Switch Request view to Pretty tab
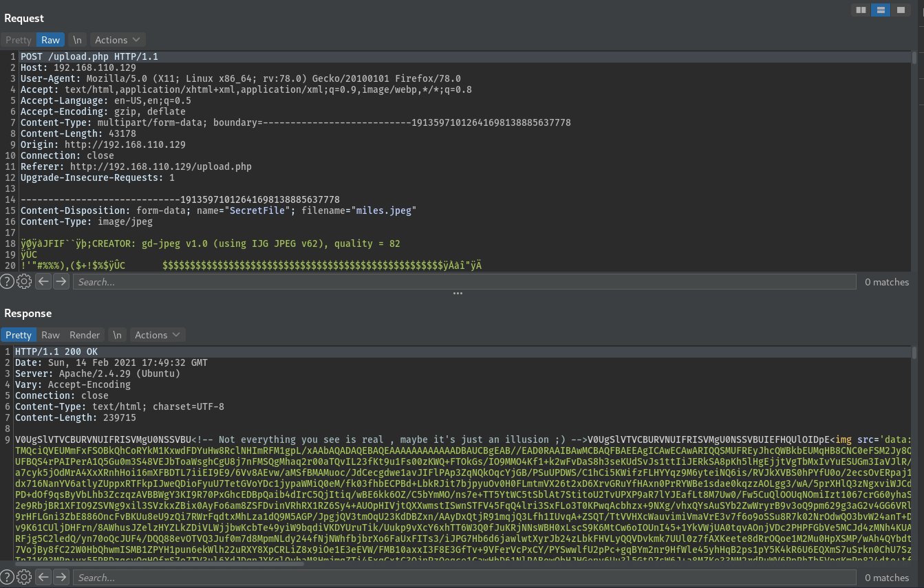Image resolution: width=924 pixels, height=588 pixels. (19, 40)
